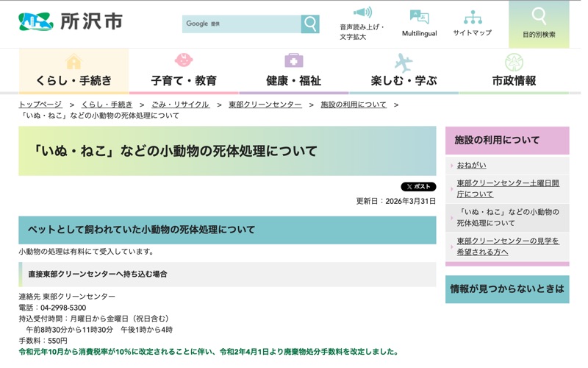This screenshot has width=588, height=368.
Task: Open the 目的別検索 magnifier panel
Action: 539,24
